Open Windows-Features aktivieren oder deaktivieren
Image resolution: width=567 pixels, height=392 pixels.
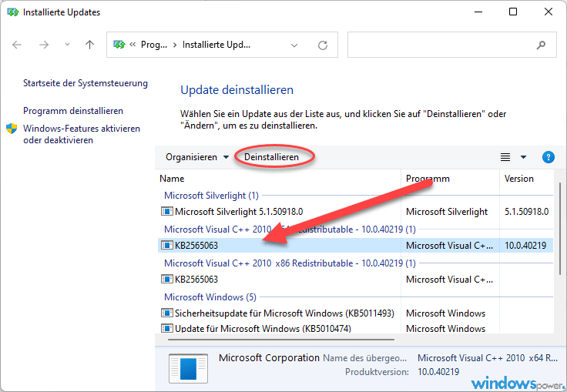(x=82, y=134)
